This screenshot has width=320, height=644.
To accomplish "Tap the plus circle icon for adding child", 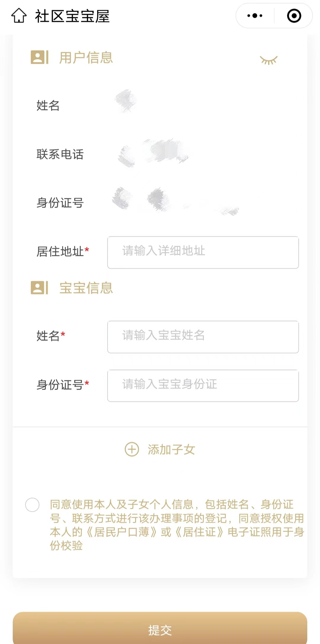I will pos(132,449).
